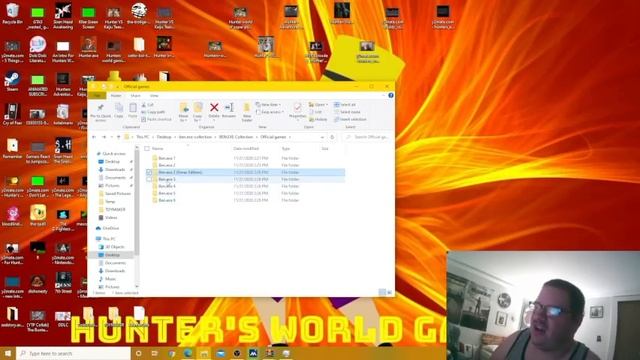
Task: Click the Paste icon in the ribbon
Action: point(133,108)
